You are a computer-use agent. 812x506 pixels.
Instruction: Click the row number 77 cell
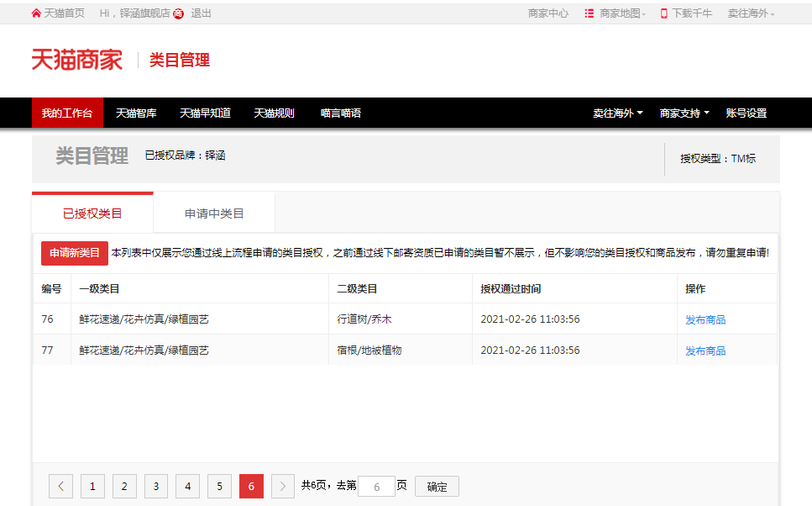pyautogui.click(x=47, y=351)
